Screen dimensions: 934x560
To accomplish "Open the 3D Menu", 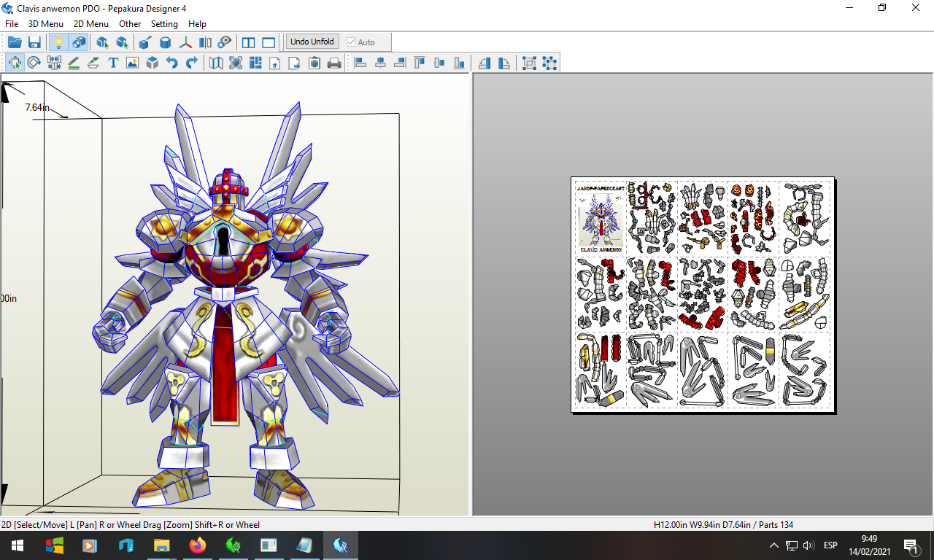I will tap(46, 24).
